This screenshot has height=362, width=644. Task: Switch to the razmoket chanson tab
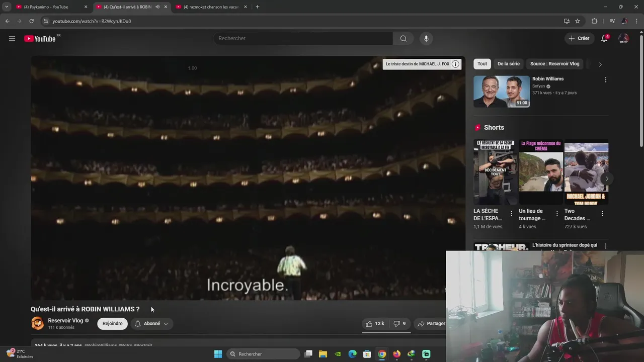point(211,7)
